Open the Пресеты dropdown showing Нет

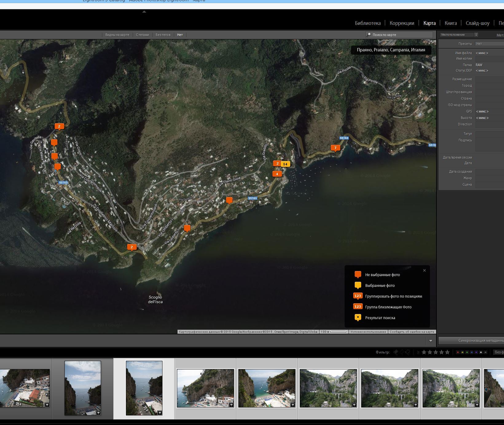click(x=490, y=44)
